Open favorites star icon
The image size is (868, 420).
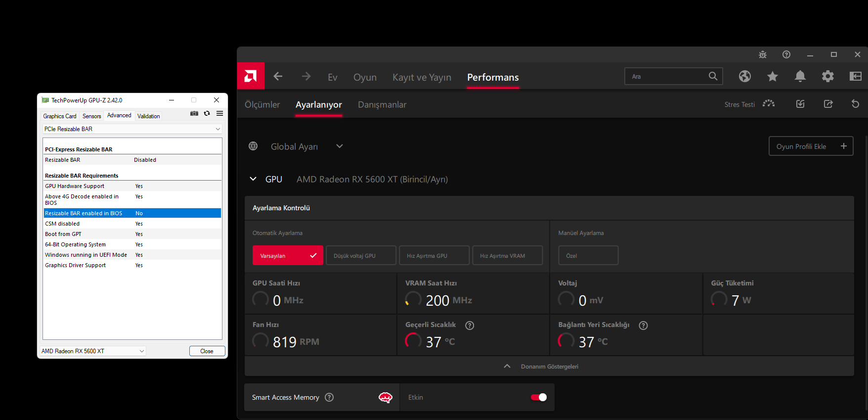point(773,76)
